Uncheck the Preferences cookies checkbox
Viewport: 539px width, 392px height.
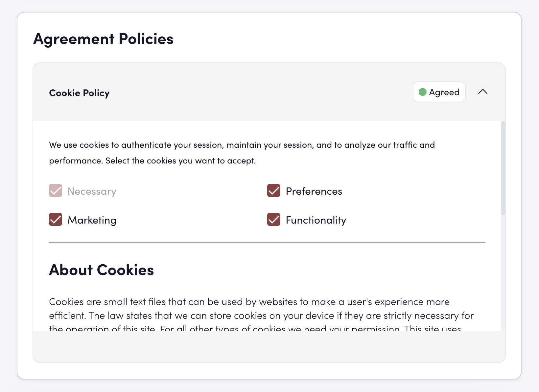tap(274, 191)
